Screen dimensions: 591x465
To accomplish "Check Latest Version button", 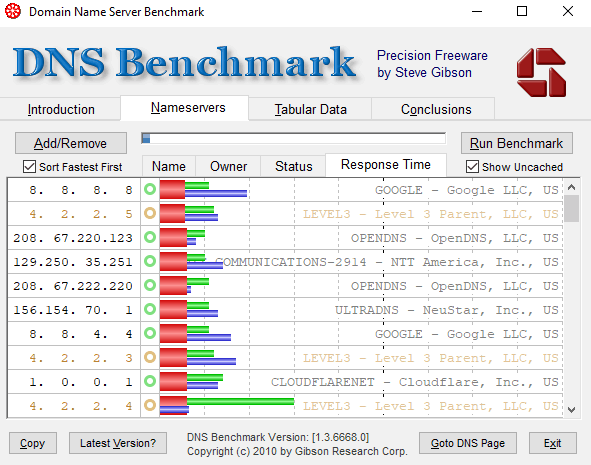I will coord(118,443).
